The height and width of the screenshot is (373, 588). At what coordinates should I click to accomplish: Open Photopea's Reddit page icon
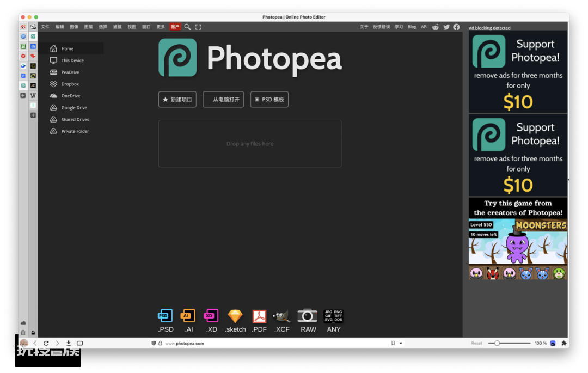tap(436, 27)
